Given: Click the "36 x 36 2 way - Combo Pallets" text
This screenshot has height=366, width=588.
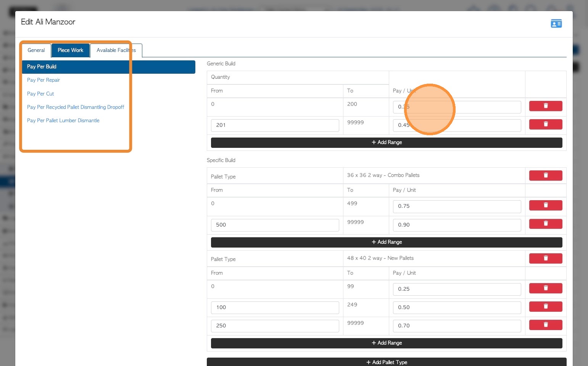Looking at the screenshot, I should (x=383, y=175).
